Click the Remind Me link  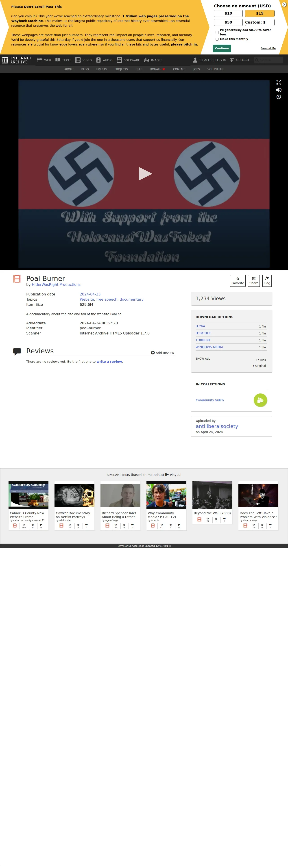[x=268, y=48]
